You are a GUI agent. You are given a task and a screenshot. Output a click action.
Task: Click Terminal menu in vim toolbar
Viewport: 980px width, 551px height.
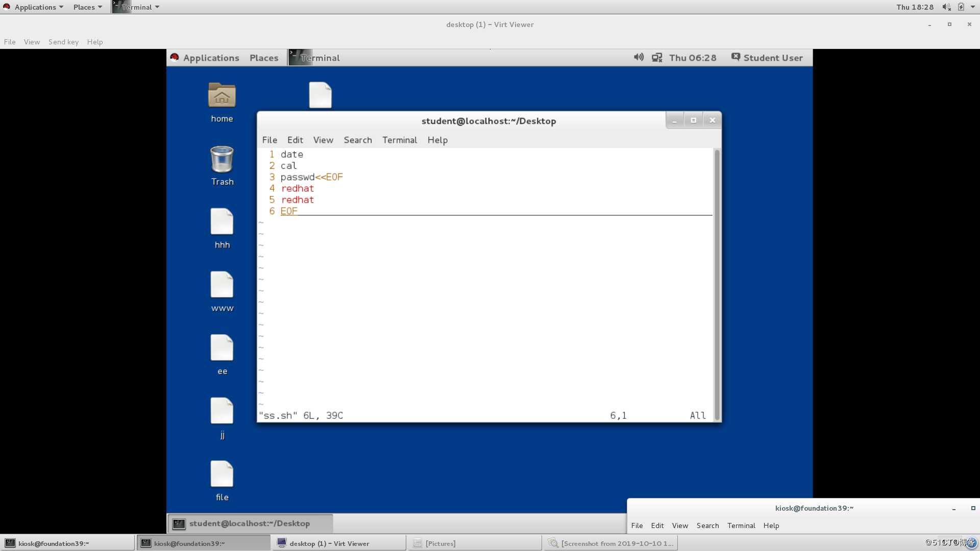click(x=400, y=139)
